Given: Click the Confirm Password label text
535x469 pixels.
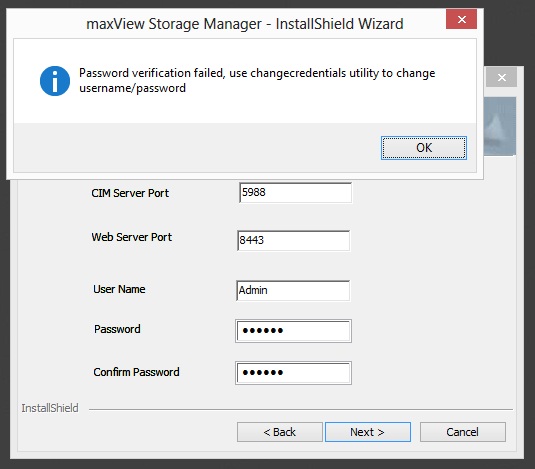Looking at the screenshot, I should point(136,372).
